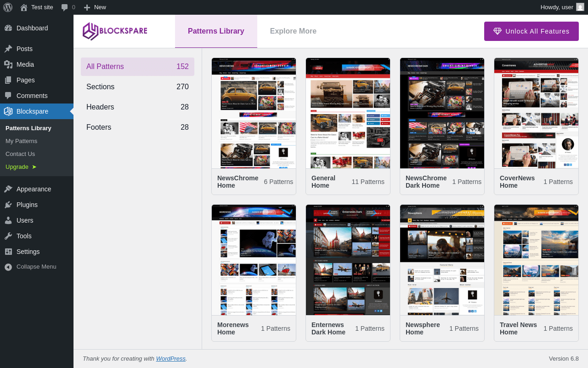Open My Patterns submenu item
Viewport: 588px width, 368px height.
pos(21,141)
